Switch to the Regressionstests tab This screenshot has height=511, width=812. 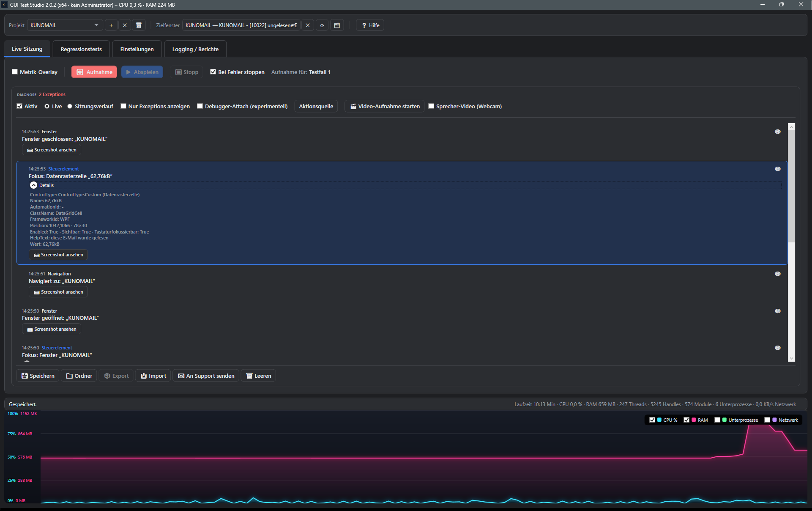[x=81, y=49]
